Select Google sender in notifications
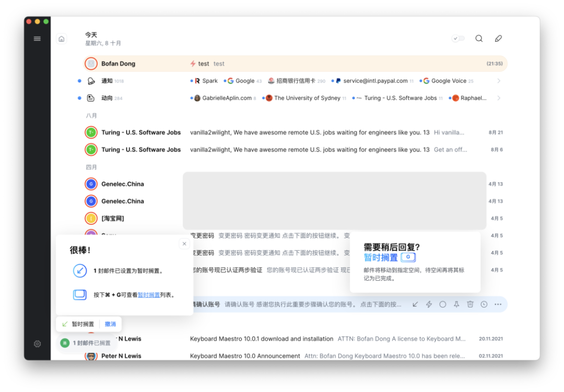This screenshot has height=392, width=564. pos(243,81)
